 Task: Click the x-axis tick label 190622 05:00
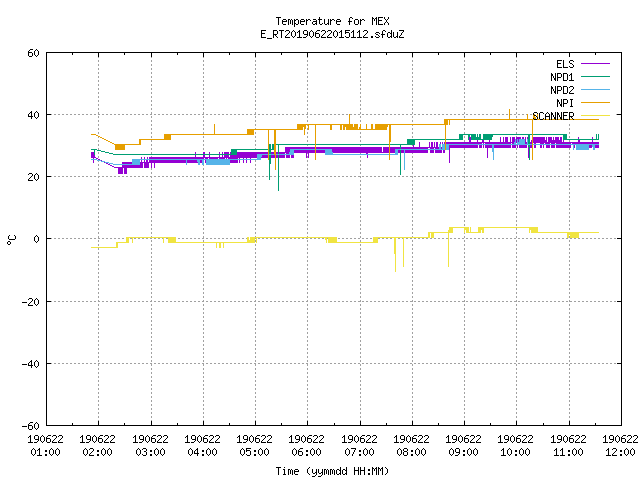[x=255, y=445]
